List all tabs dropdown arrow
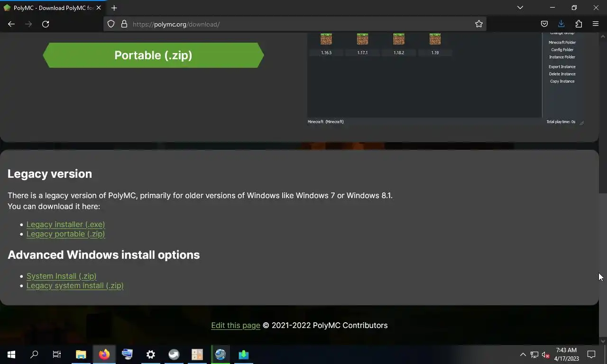607x364 pixels. [520, 8]
